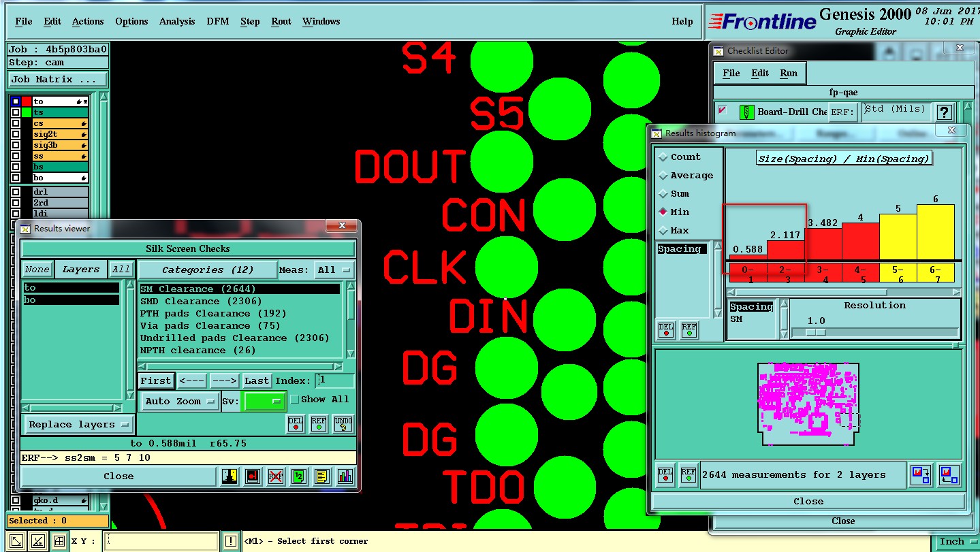980x552 pixels.
Task: Click the crossed-out REF icon
Action: 275,476
